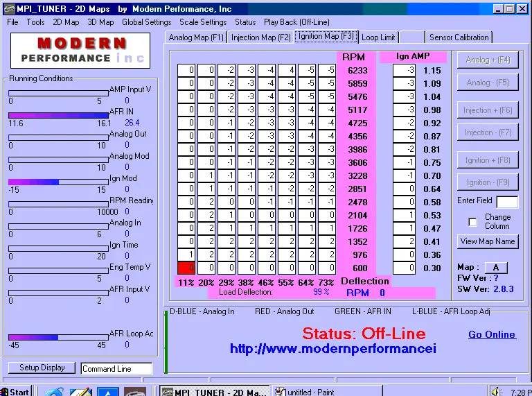Switch to the Injection Map (F2) tab

(x=260, y=37)
